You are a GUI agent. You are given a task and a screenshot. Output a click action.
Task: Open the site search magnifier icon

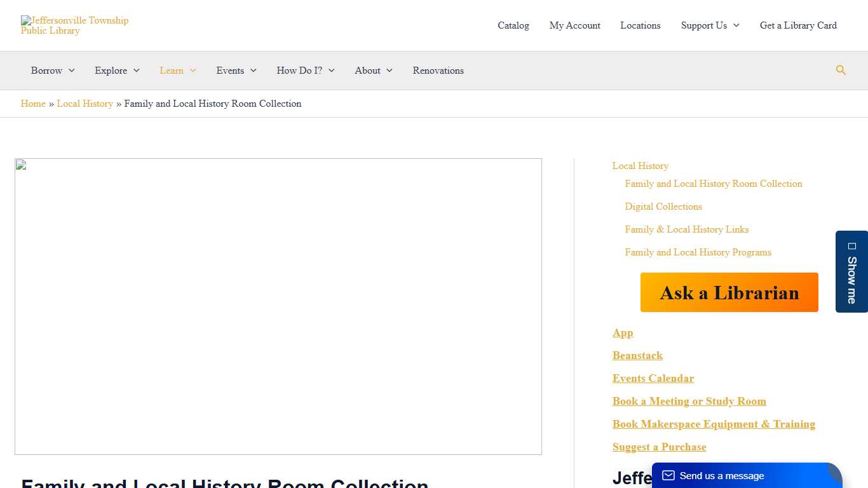841,71
